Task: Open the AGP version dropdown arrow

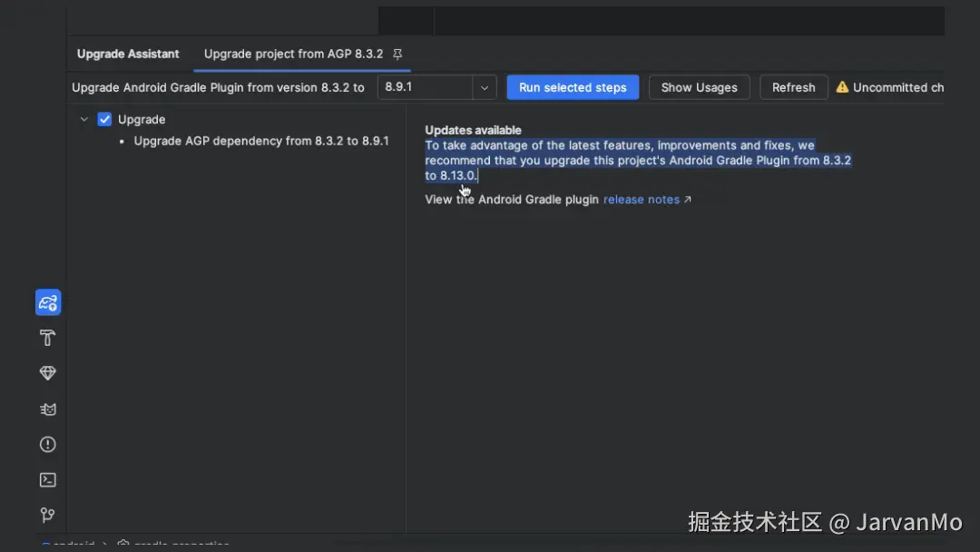Action: (x=485, y=87)
